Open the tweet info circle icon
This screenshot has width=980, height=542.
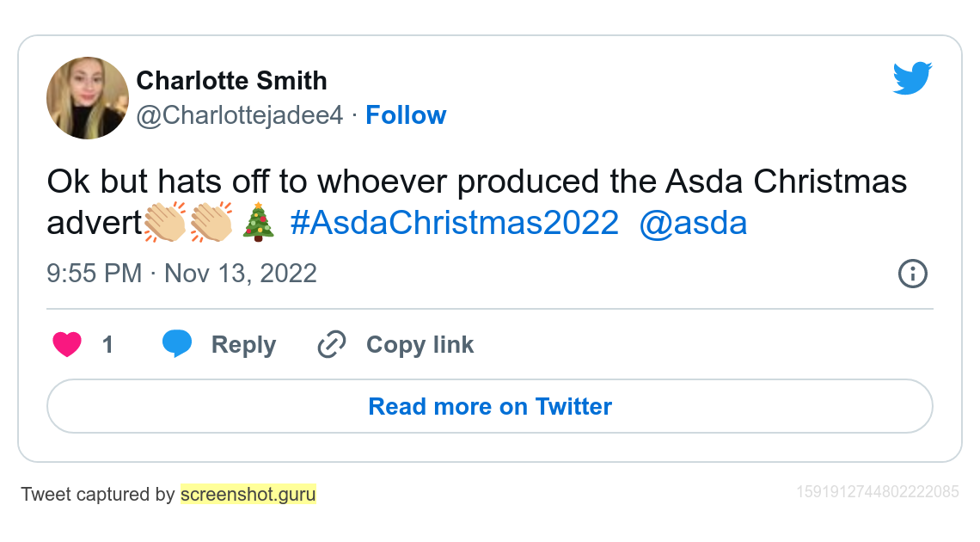click(912, 274)
